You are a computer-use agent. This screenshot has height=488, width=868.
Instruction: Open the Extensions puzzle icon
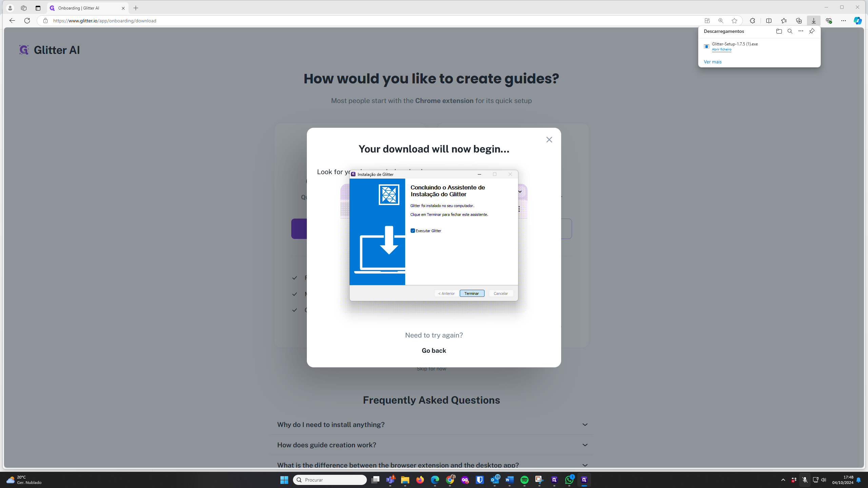(x=752, y=21)
